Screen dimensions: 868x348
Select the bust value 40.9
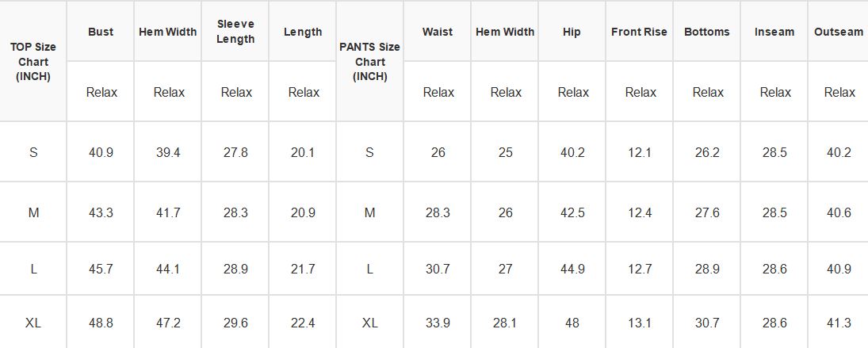click(101, 152)
